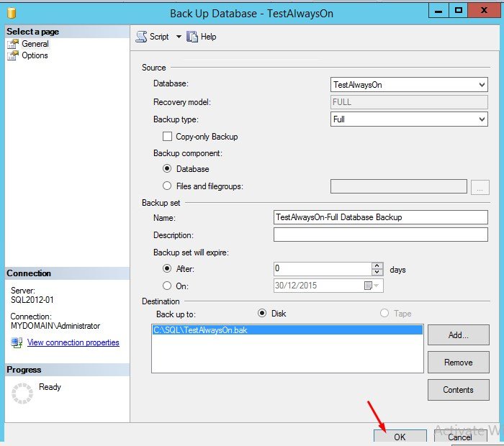Select the Files and filegroups radio button
This screenshot has width=504, height=446.
tap(167, 186)
